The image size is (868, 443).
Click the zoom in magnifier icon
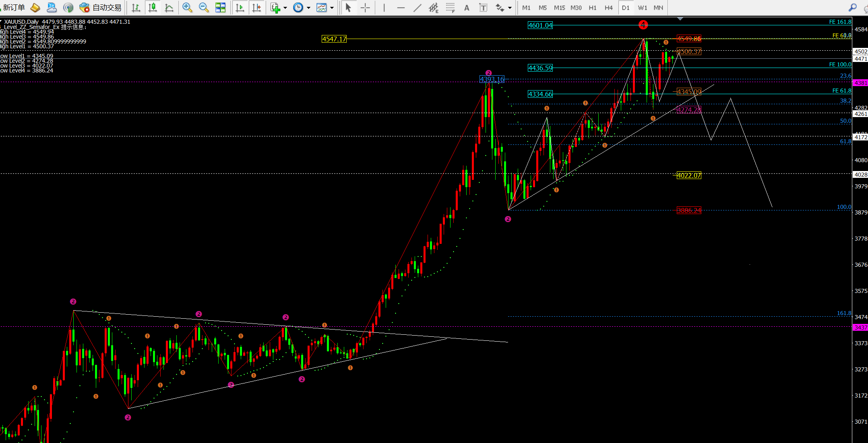pos(187,7)
